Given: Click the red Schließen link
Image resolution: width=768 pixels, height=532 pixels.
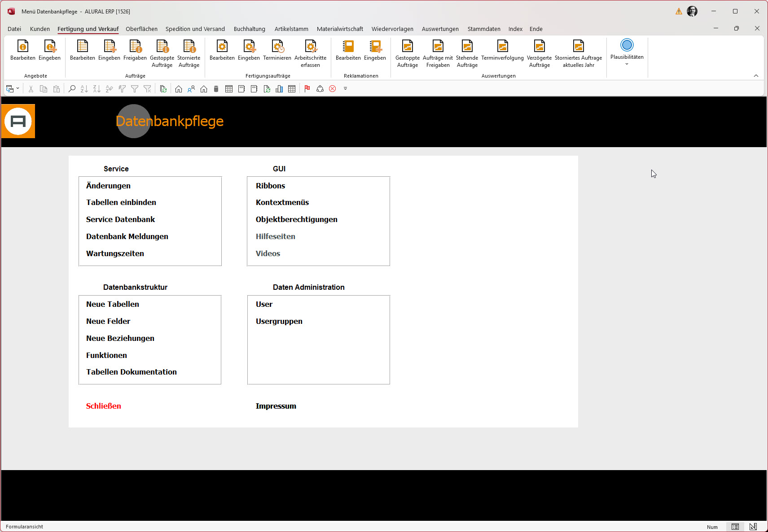Looking at the screenshot, I should (x=104, y=406).
